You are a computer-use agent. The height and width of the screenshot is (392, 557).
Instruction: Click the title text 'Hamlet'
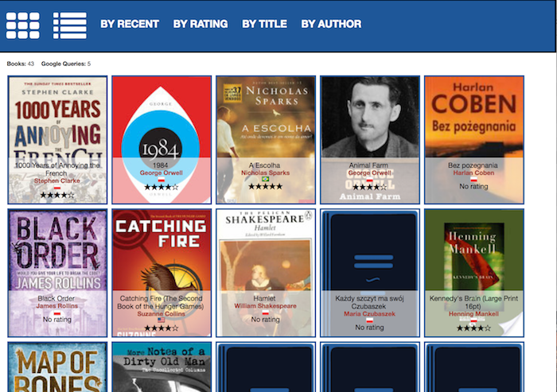tap(264, 299)
